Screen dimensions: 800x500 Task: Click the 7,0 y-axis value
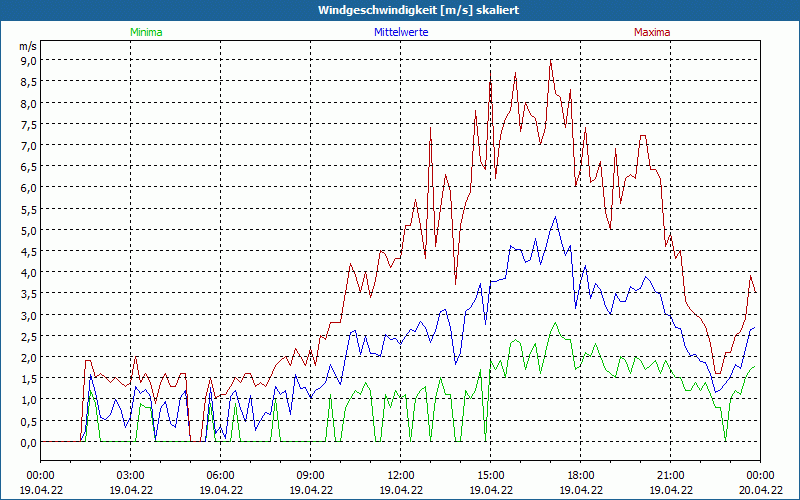pos(29,145)
